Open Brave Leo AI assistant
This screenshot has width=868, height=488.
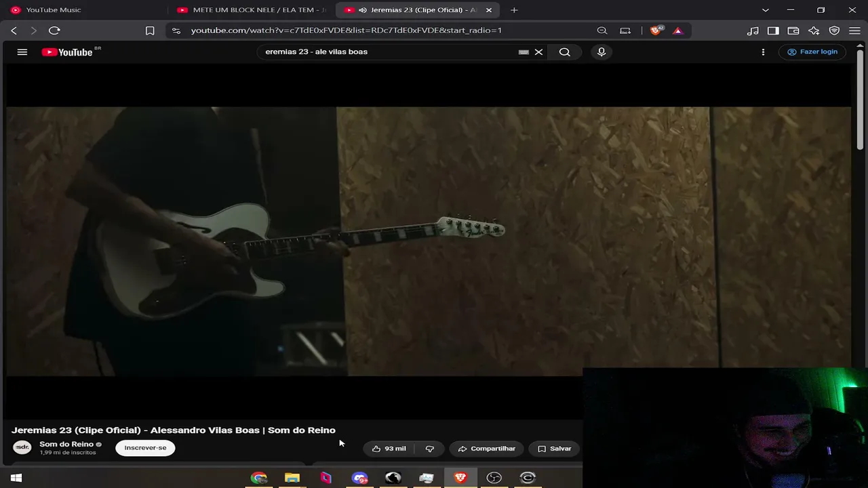[814, 30]
